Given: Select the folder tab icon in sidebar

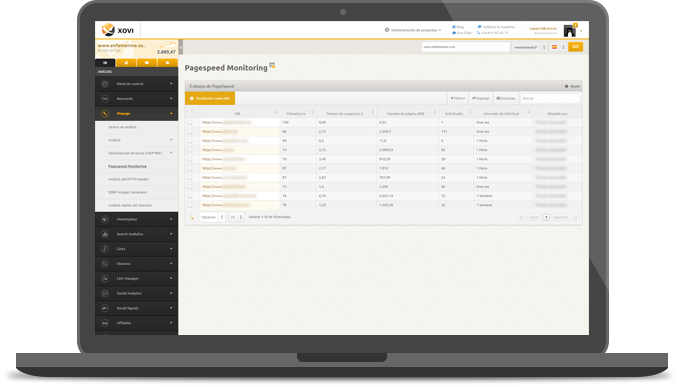Looking at the screenshot, I should click(x=147, y=63).
